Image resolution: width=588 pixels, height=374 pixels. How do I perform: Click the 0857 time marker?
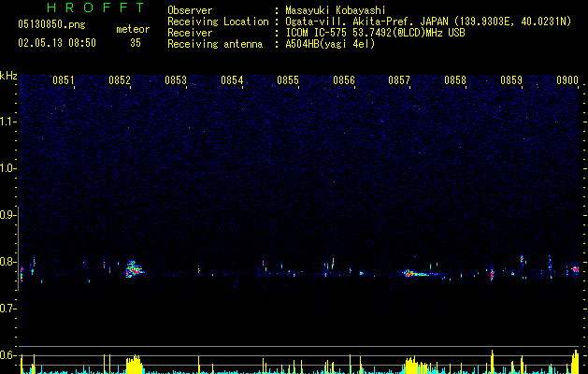(x=399, y=80)
